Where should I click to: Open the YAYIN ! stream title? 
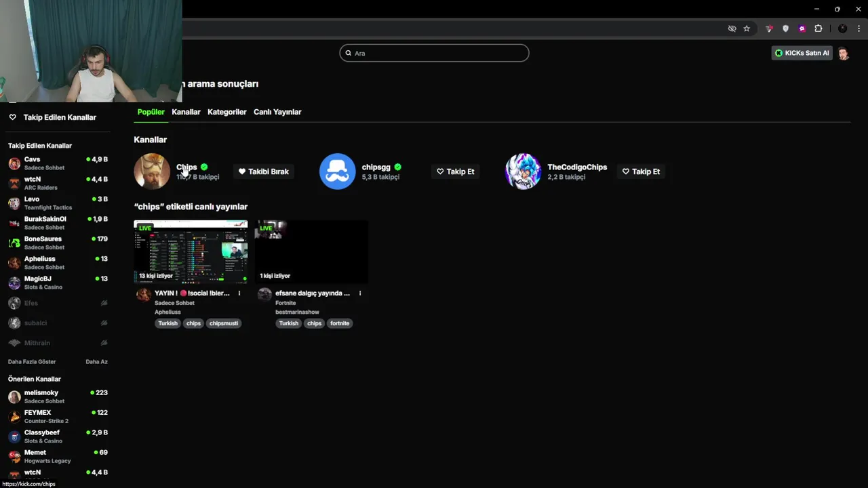(x=192, y=293)
